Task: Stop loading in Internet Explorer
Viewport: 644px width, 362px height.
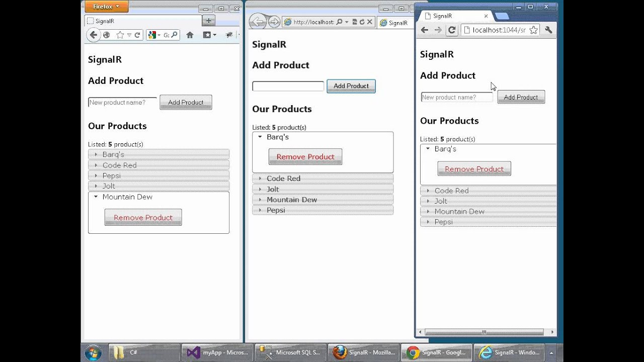Action: tap(370, 22)
